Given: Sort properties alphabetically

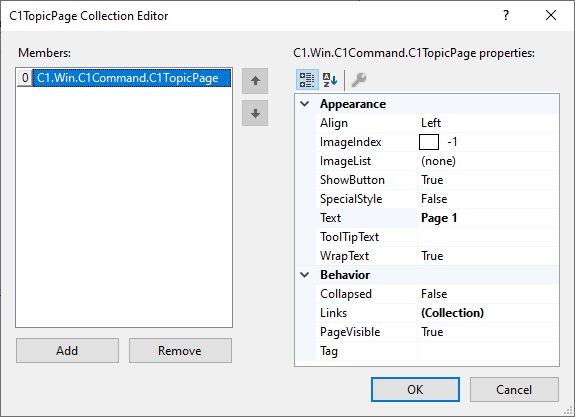Looking at the screenshot, I should [x=330, y=80].
